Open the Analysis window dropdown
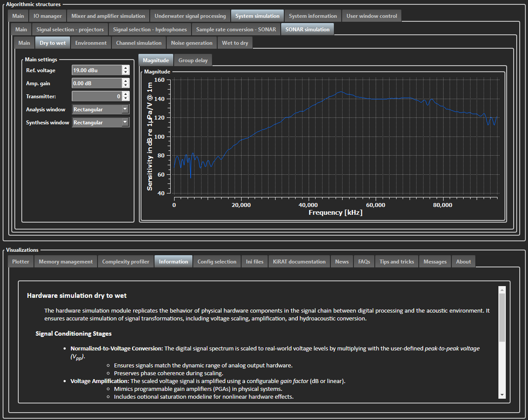 (101, 109)
